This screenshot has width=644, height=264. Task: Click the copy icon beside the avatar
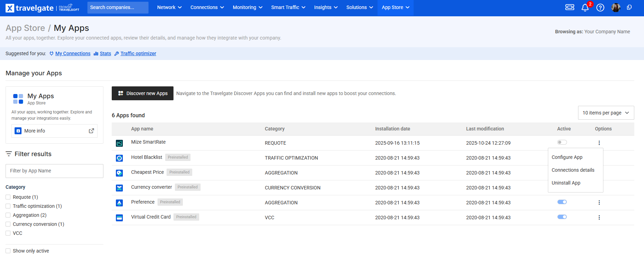point(629,7)
